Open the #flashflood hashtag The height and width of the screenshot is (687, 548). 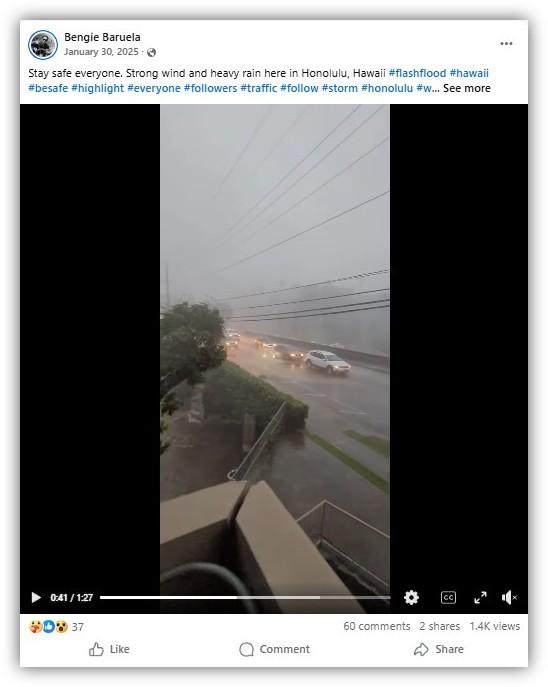[x=417, y=73]
